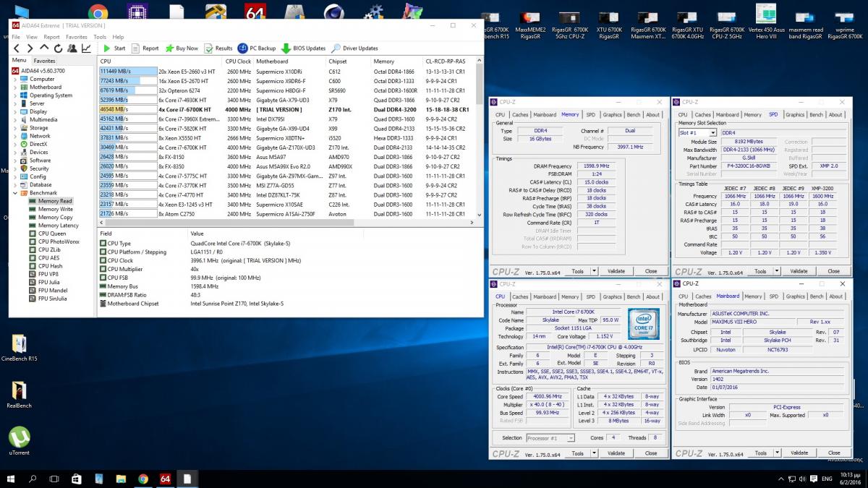Image resolution: width=868 pixels, height=488 pixels.
Task: Expand the Motherboard node in AIDA64 tree
Action: [x=14, y=87]
